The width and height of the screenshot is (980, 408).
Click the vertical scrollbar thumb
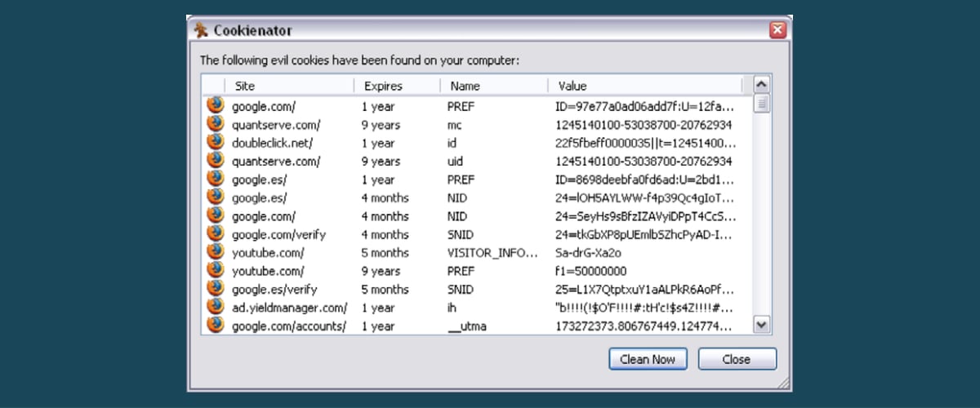point(761,103)
